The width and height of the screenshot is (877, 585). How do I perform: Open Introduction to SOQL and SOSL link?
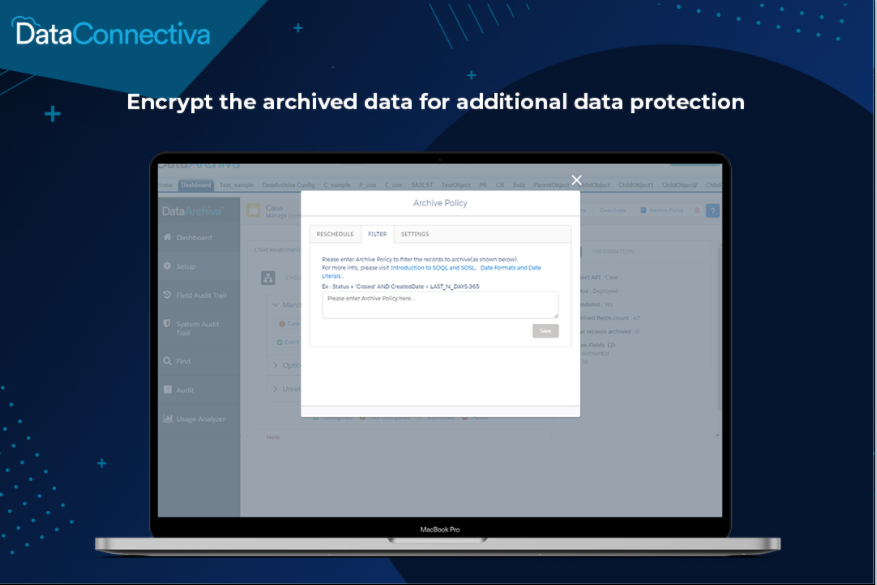[x=432, y=268]
